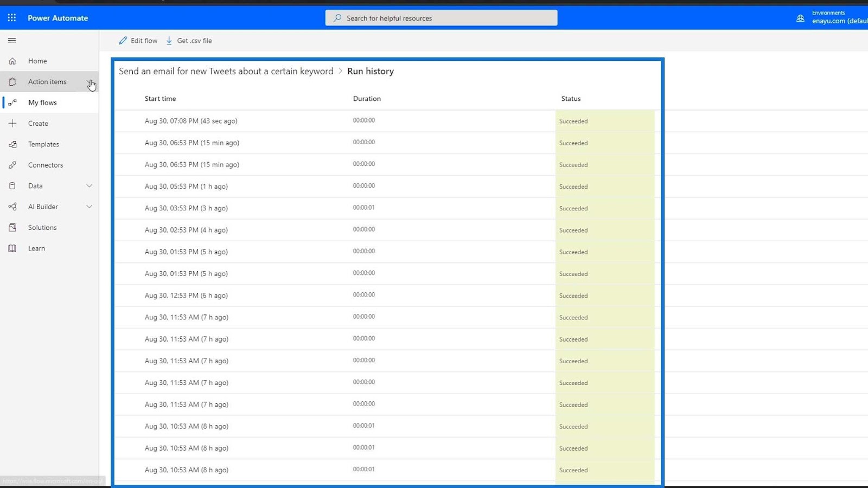Click the 00:00:00 duration of the 12:53 PM run
Viewport: 868px width, 488px height.
click(x=364, y=295)
